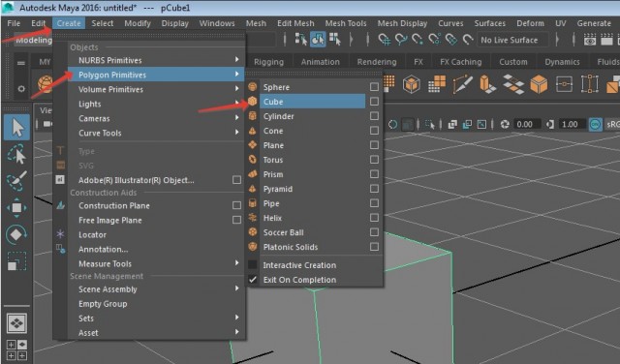Open Cube options box
The width and height of the screenshot is (620, 364).
tap(374, 102)
